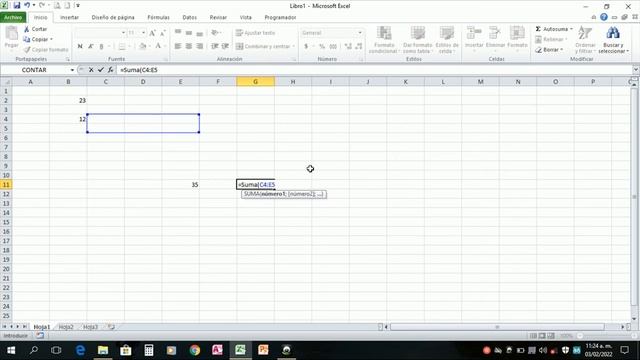Open the Archivo tab
640x360 pixels.
pos(13,18)
